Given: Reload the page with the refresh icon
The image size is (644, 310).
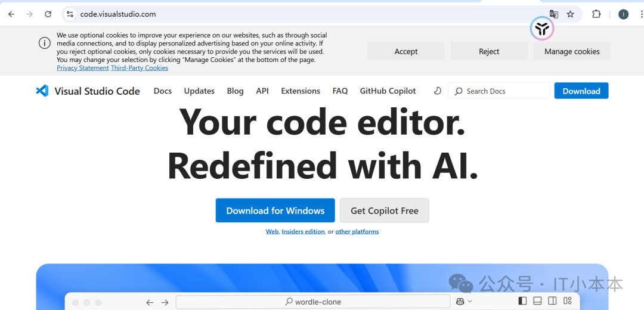Looking at the screenshot, I should click(x=48, y=14).
